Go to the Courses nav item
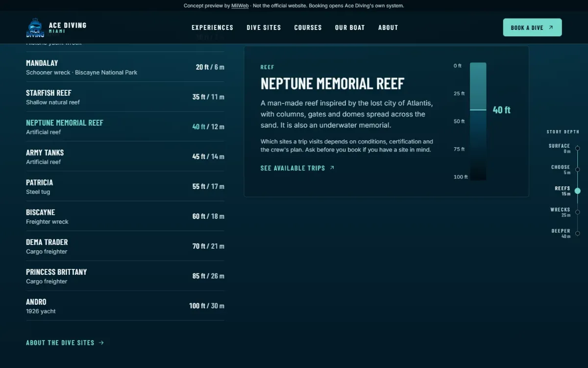588x368 pixels. (x=308, y=27)
